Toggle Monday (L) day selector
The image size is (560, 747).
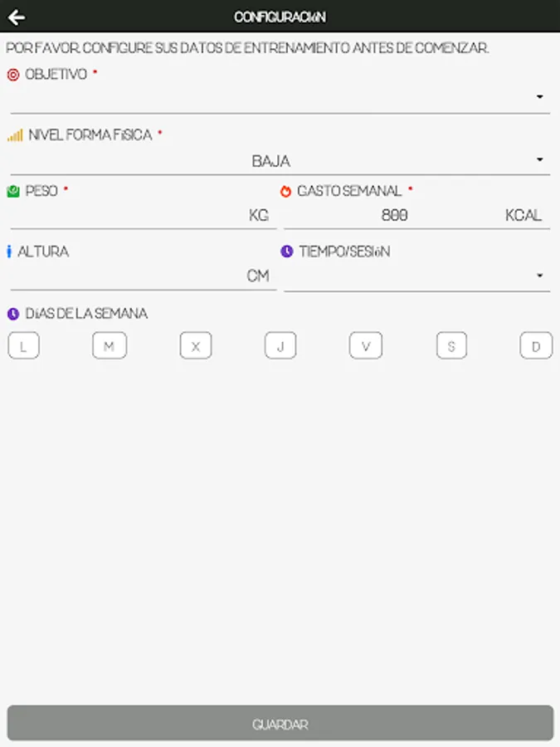coord(23,346)
